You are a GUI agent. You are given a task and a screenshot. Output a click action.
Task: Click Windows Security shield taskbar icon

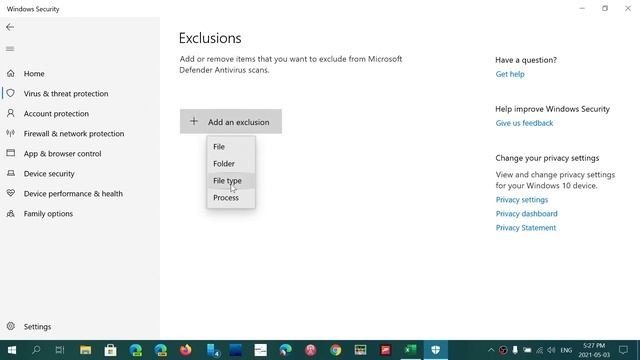436,350
